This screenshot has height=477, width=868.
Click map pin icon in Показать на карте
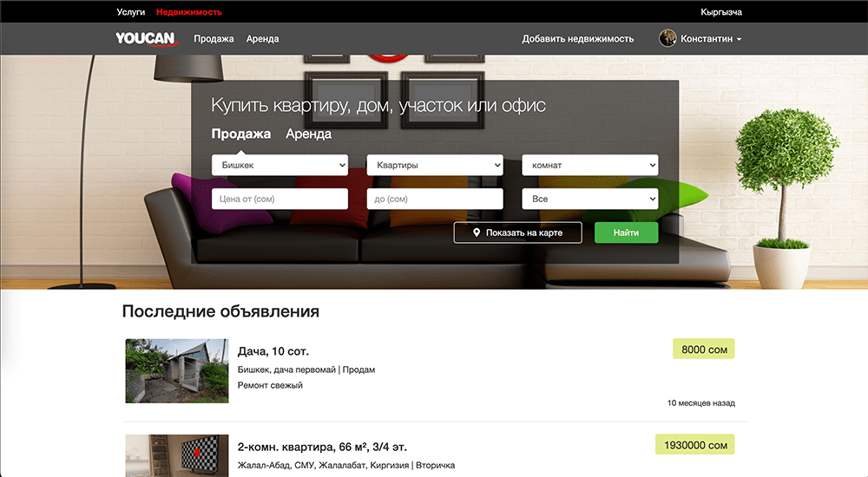[476, 232]
